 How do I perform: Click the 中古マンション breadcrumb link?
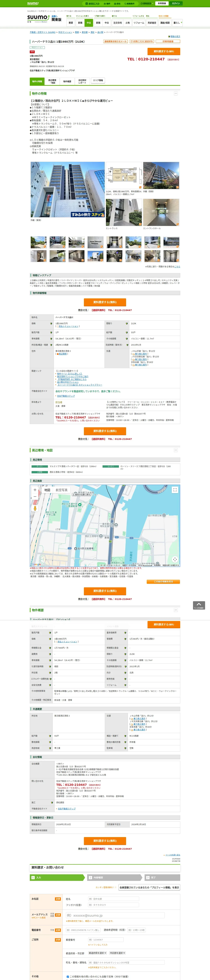point(65,32)
